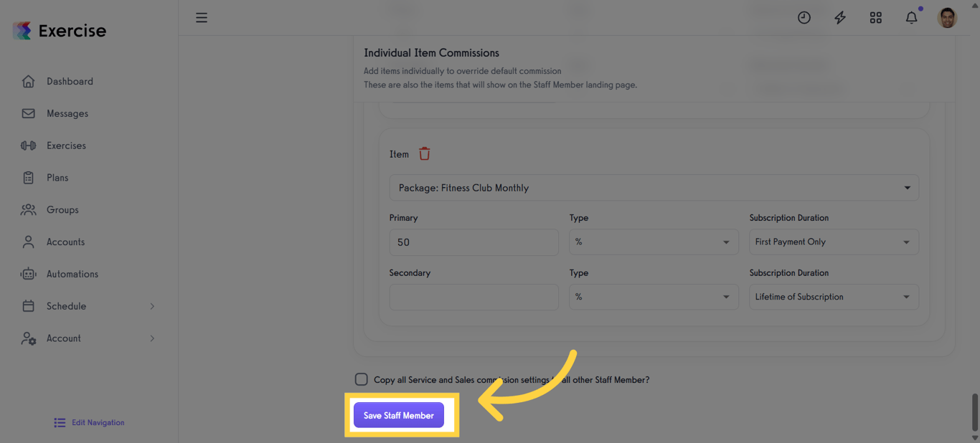This screenshot has width=980, height=443.
Task: Check the copy commission settings checkbox
Action: pos(361,379)
